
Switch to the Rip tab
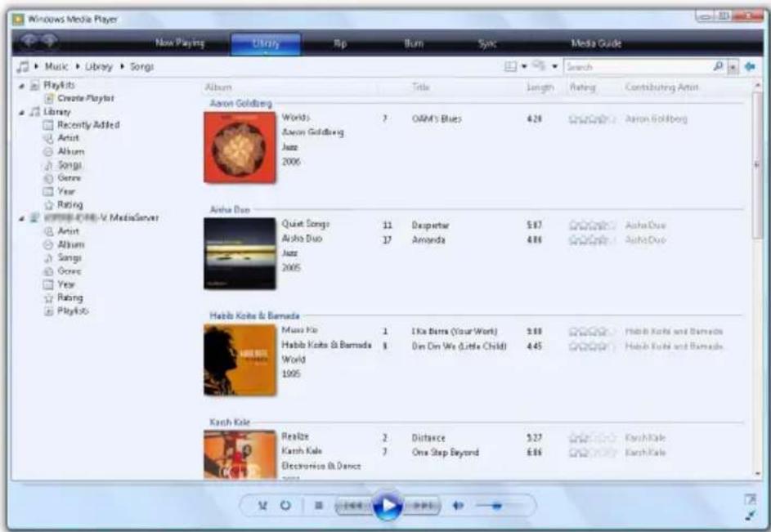point(340,43)
